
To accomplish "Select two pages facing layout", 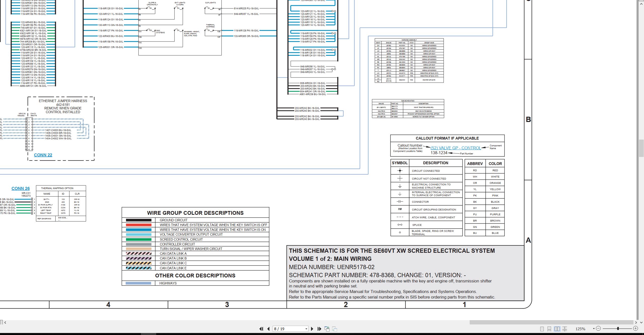I will tap(557, 329).
